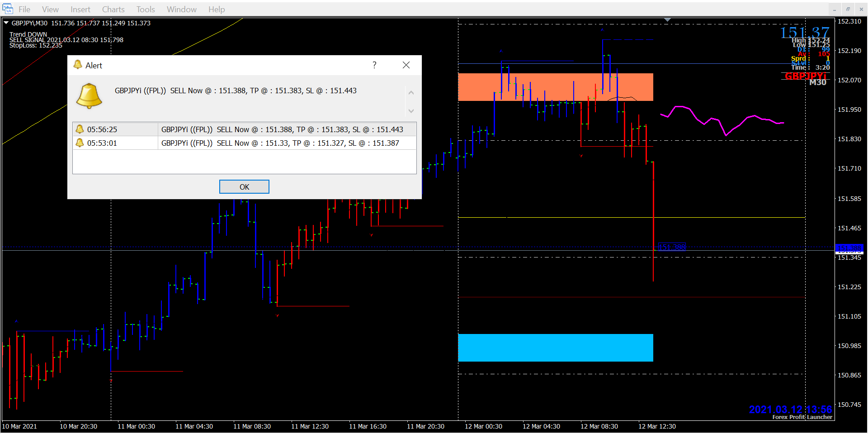Click the 151.388 price label on chart

click(672, 247)
